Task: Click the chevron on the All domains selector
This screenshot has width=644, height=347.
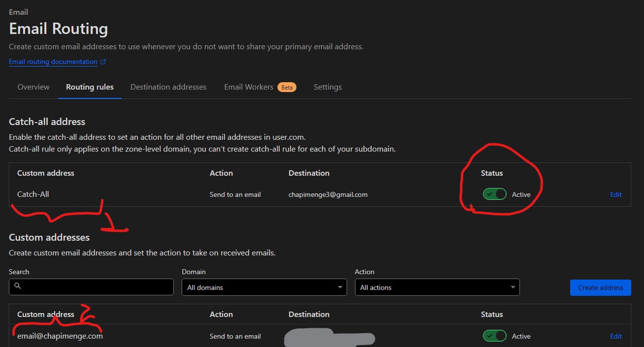Action: click(339, 287)
